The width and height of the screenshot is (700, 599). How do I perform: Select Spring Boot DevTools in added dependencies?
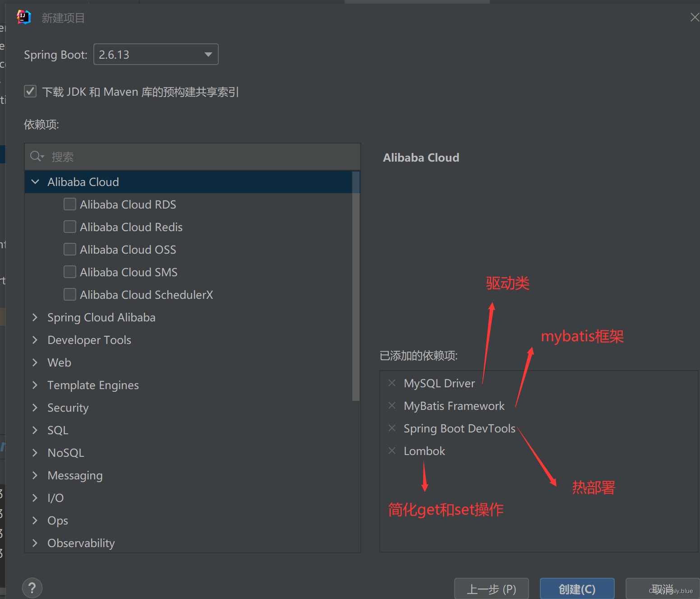(460, 428)
